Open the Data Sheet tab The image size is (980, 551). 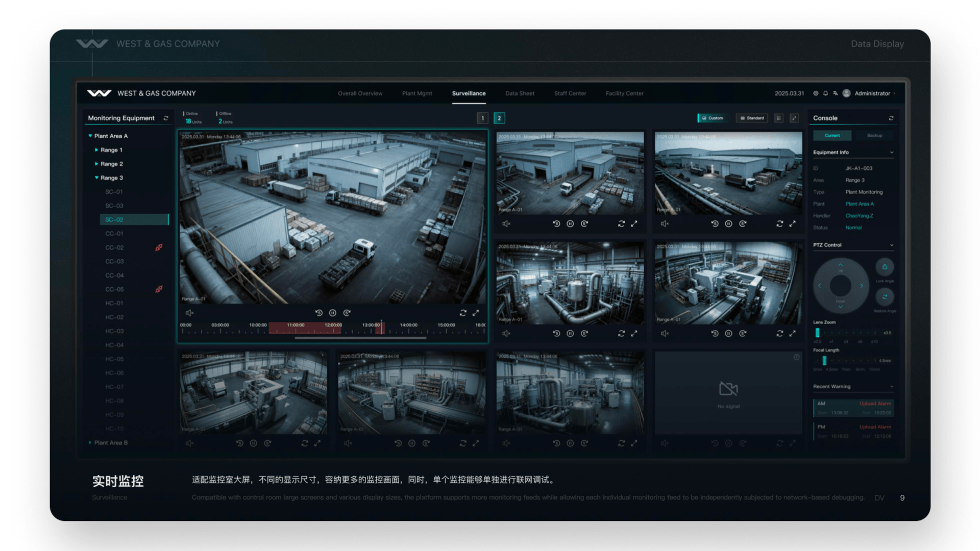520,93
